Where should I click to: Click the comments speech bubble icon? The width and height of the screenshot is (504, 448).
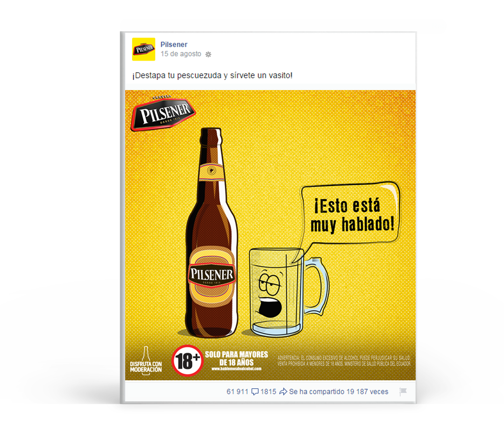(x=255, y=392)
